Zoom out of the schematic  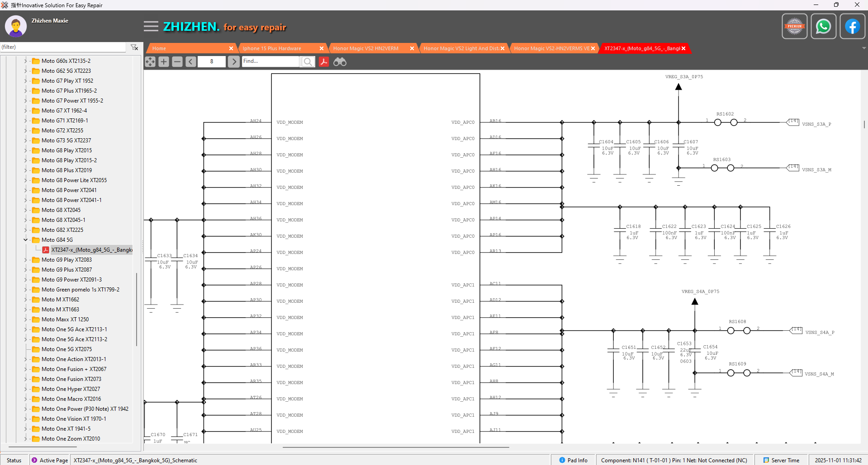point(177,61)
